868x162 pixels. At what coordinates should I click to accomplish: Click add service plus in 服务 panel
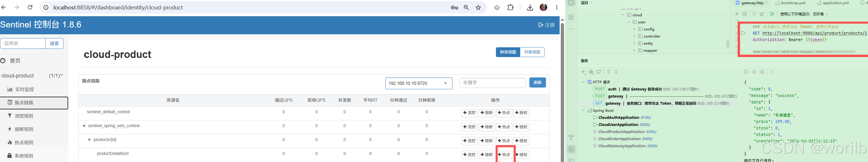click(x=583, y=72)
